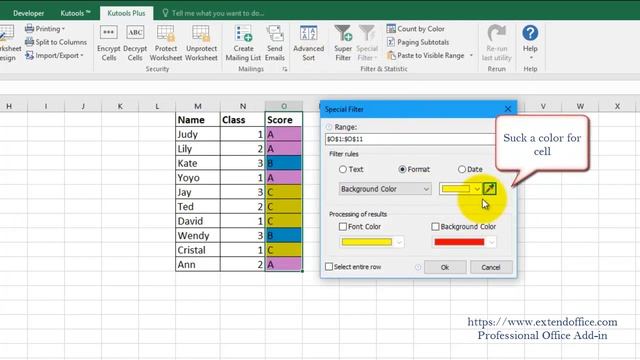The height and width of the screenshot is (360, 640).
Task: Click the Help icon
Action: (x=530, y=33)
